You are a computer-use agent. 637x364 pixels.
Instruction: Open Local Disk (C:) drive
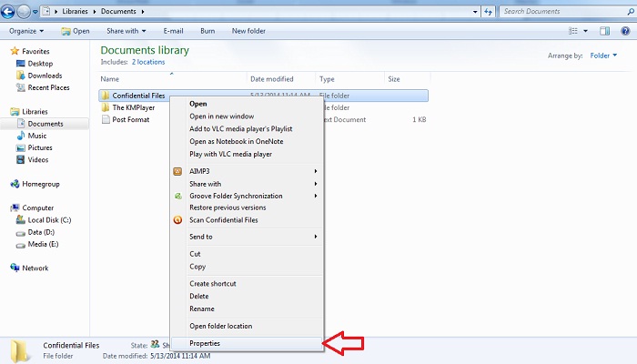point(44,220)
